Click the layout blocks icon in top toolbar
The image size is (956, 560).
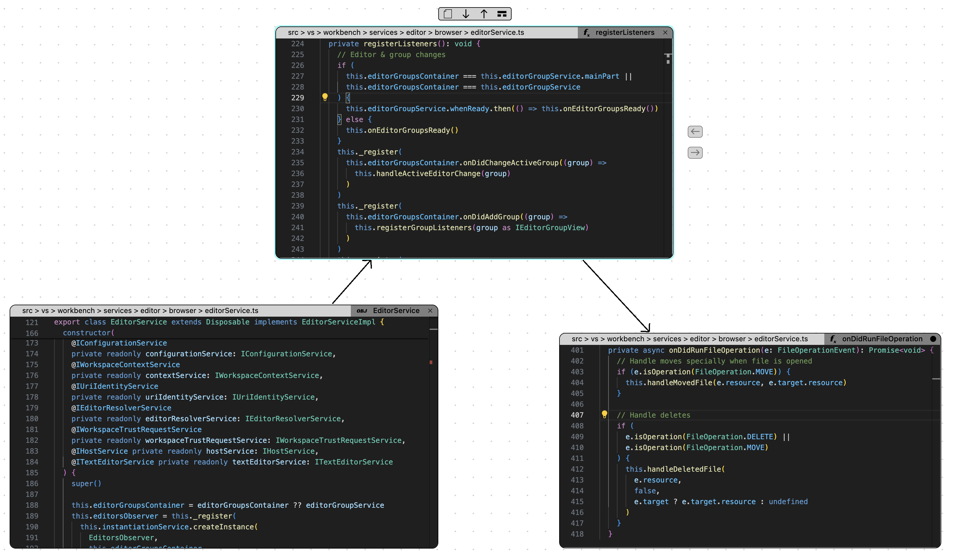502,14
